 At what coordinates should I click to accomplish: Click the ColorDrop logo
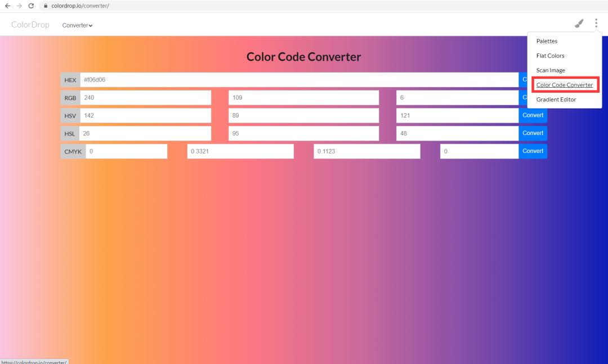click(30, 25)
